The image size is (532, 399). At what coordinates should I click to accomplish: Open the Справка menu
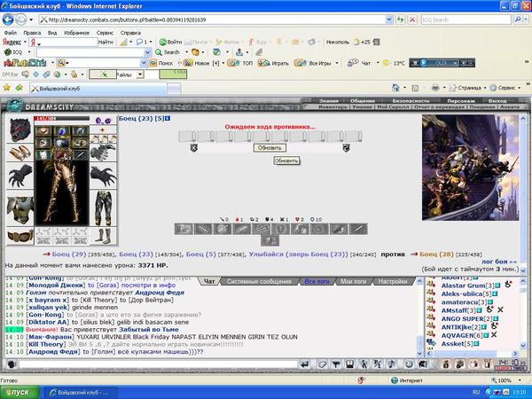130,33
